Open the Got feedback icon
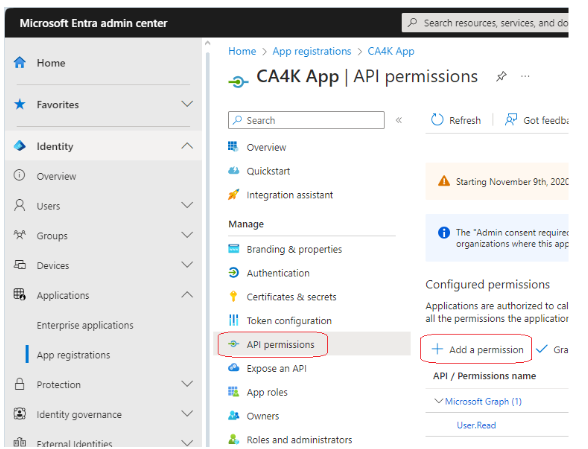This screenshot has height=449, width=588. [511, 120]
